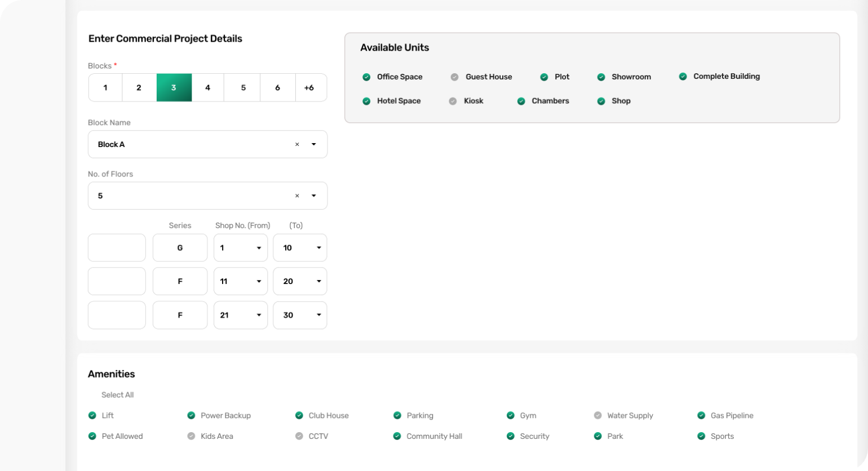The width and height of the screenshot is (868, 471).
Task: Click Select All amenities
Action: click(x=117, y=395)
